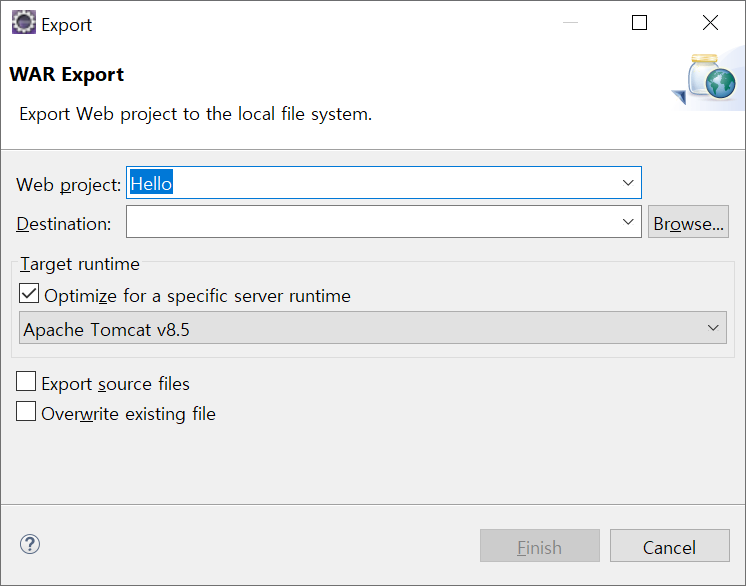Click the help question mark icon
The height and width of the screenshot is (586, 746).
[x=29, y=544]
